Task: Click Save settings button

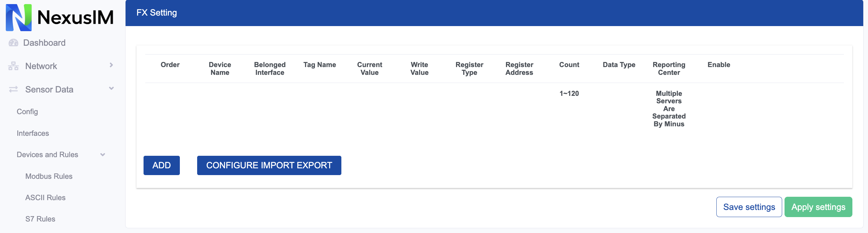Action: pyautogui.click(x=749, y=207)
